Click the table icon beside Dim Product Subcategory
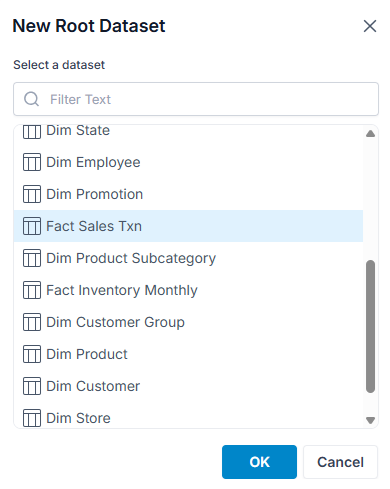390x489 pixels. 32,258
